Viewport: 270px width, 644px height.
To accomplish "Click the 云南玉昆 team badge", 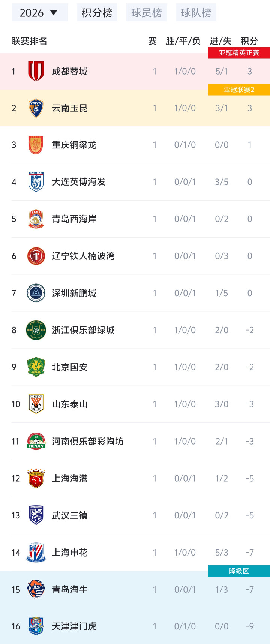I will [36, 108].
